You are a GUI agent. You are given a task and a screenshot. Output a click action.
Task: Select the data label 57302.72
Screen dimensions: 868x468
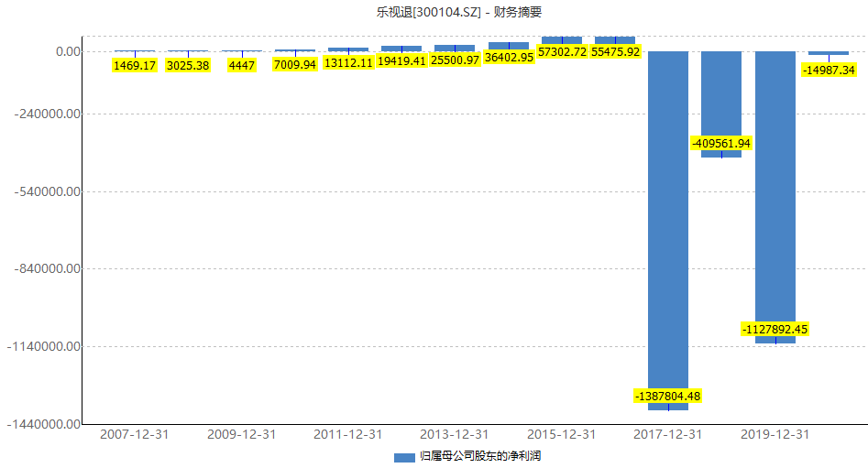point(562,52)
